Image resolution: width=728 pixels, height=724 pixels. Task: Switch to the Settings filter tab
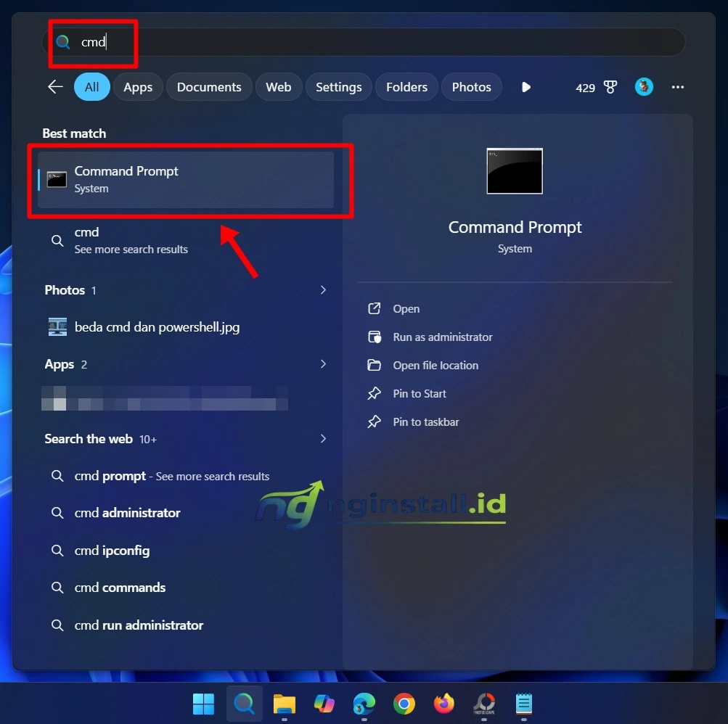(x=338, y=87)
